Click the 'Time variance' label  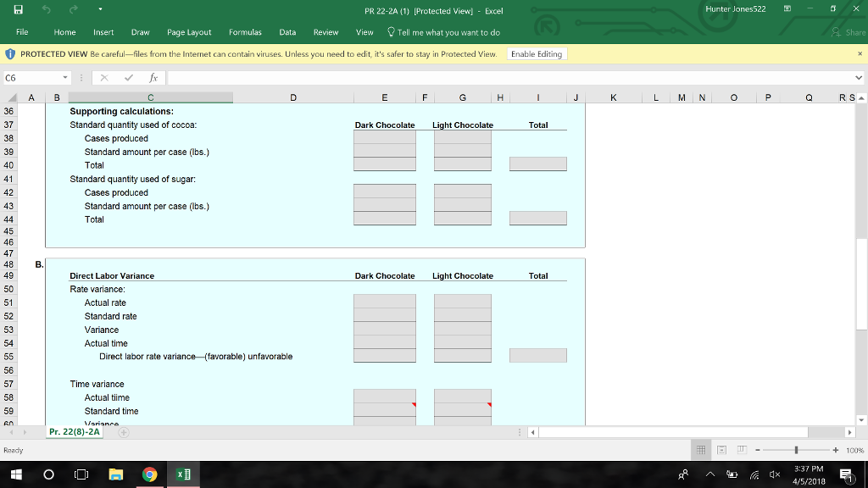click(97, 384)
